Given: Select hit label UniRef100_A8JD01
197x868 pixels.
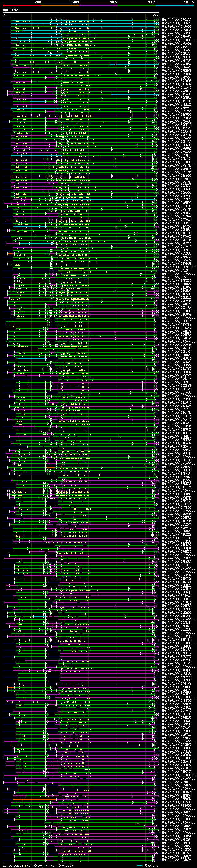Looking at the screenshot, I should tap(177, 826).
